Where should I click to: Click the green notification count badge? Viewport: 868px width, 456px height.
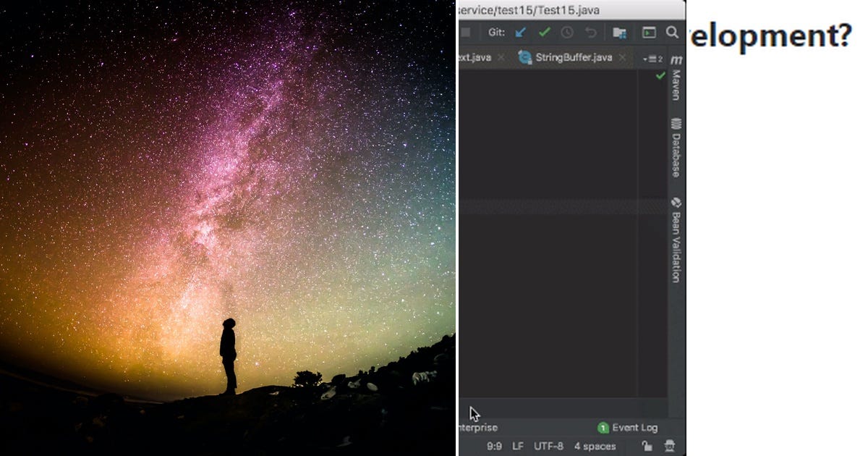(602, 428)
